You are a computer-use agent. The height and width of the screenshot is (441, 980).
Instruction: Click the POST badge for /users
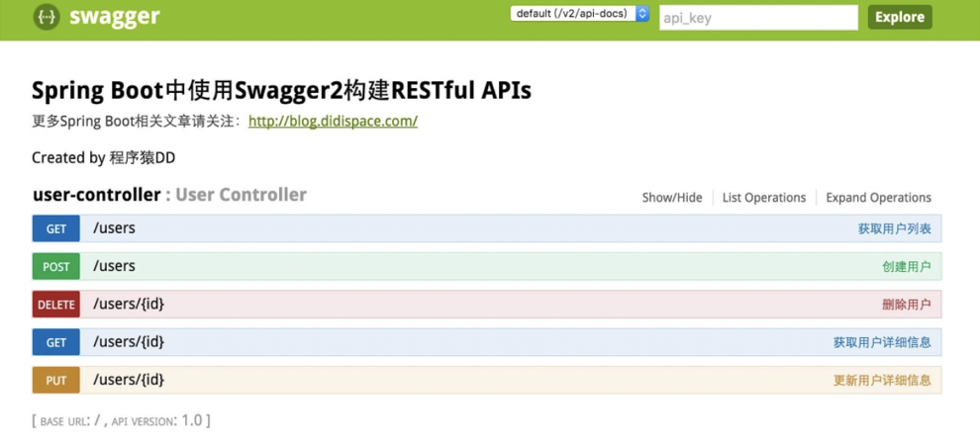coord(56,267)
